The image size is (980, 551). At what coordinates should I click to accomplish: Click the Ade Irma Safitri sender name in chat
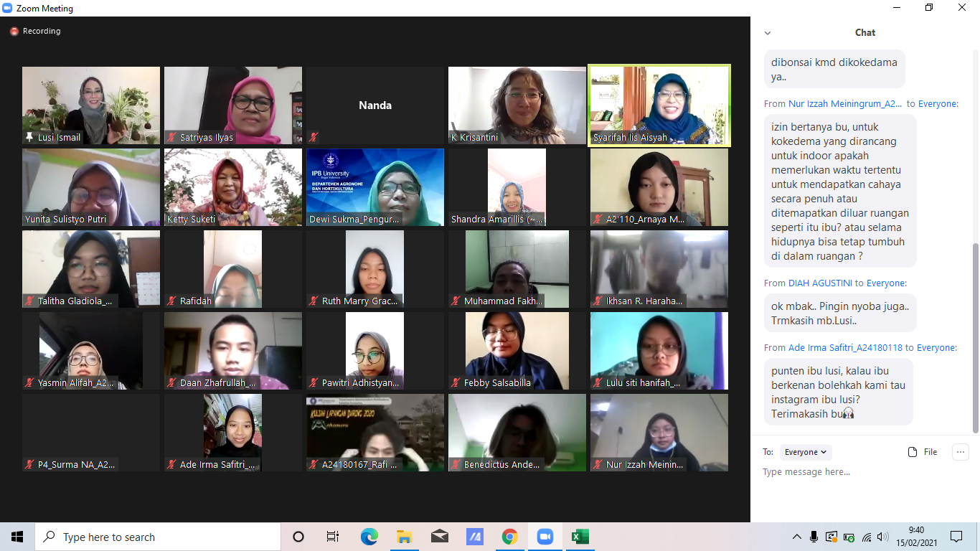click(x=845, y=348)
